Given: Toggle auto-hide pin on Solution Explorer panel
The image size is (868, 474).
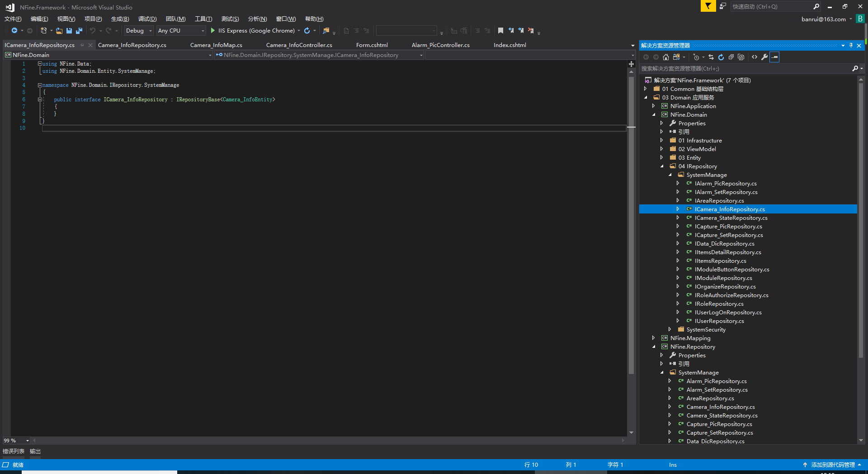Looking at the screenshot, I should (851, 45).
